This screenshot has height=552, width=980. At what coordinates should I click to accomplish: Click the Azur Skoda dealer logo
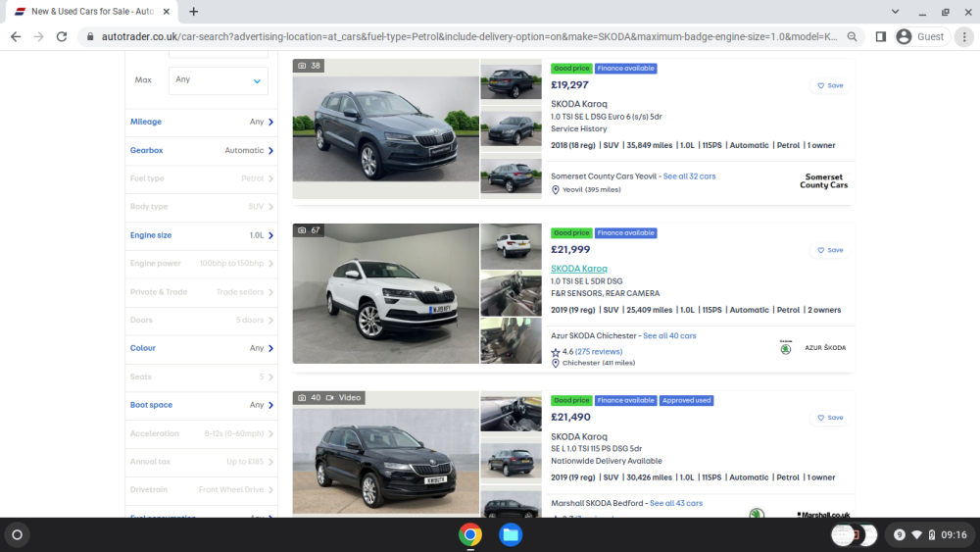pos(813,348)
